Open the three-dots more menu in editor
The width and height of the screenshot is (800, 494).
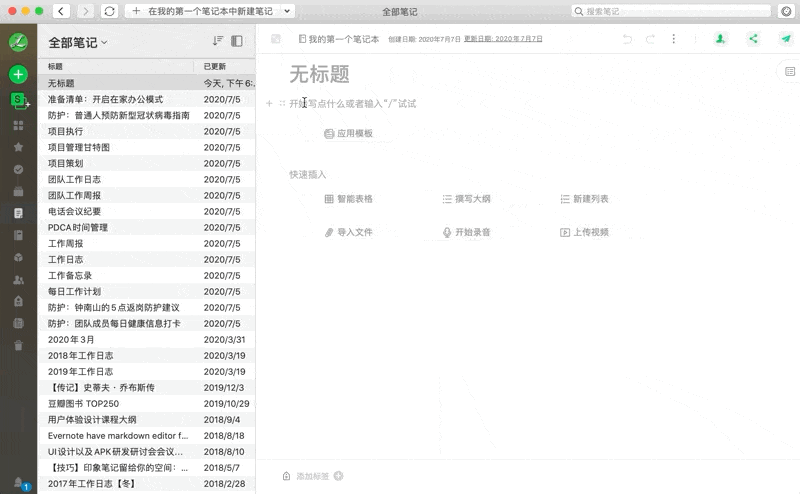tap(673, 39)
